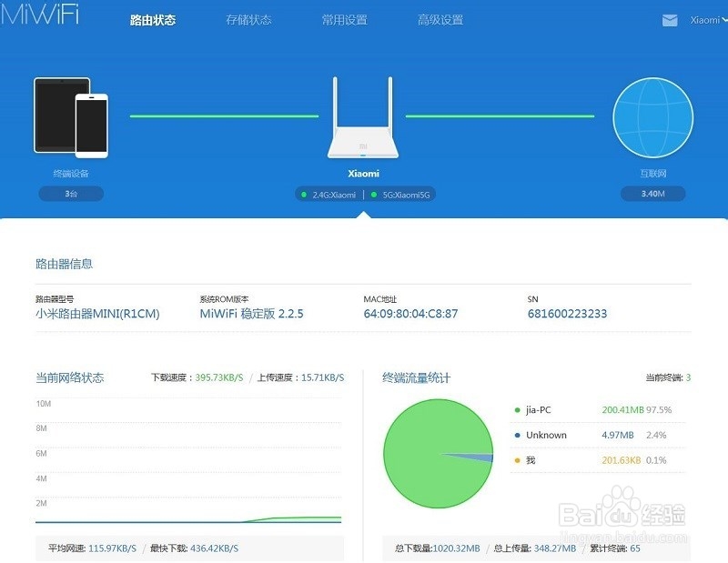Open 高级设置 tab
The height and width of the screenshot is (563, 728).
440,20
